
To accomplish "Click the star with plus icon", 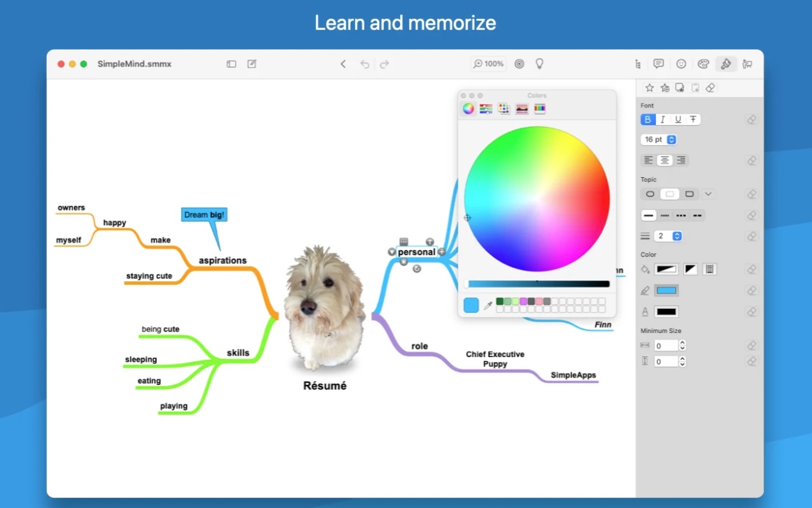I will point(665,88).
